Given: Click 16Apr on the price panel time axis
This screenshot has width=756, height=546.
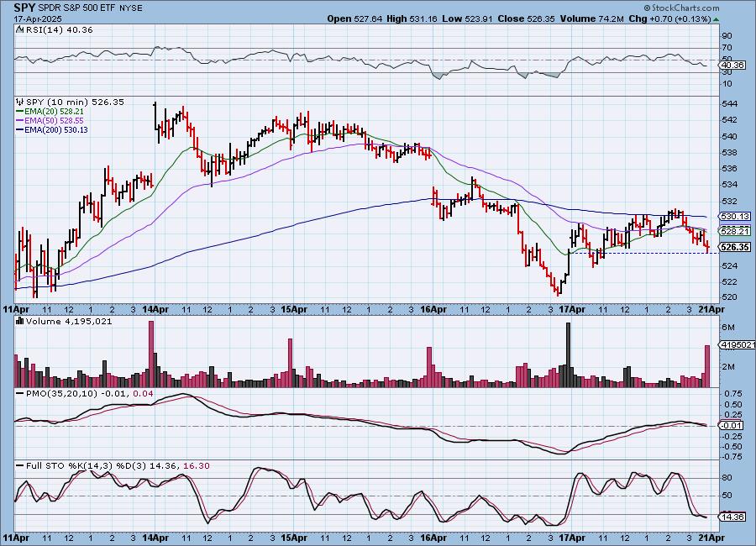Looking at the screenshot, I should pos(433,310).
